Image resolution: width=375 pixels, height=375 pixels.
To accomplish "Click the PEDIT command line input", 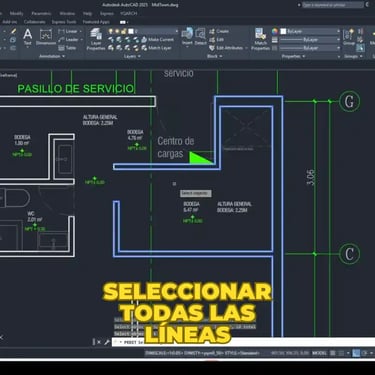I will (243, 342).
